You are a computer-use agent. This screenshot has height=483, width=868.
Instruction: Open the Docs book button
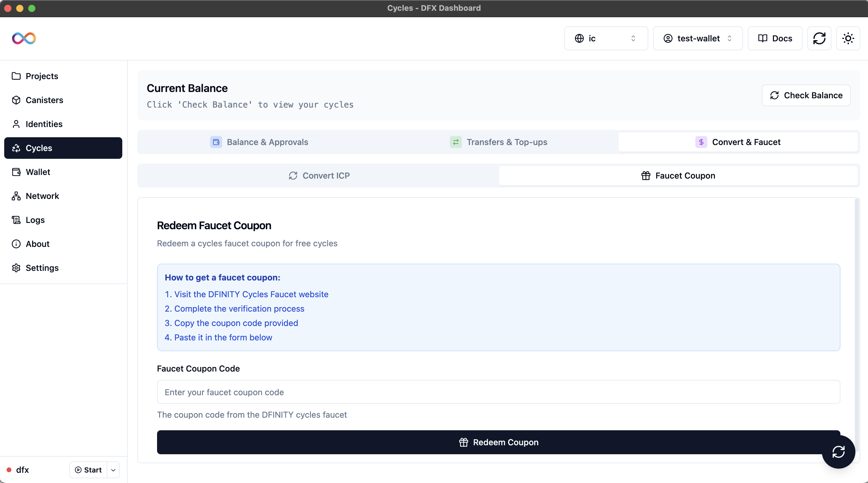(775, 38)
